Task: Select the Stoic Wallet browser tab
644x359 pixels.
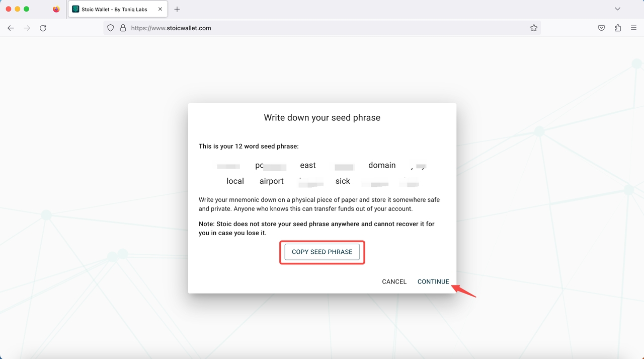Action: [114, 9]
